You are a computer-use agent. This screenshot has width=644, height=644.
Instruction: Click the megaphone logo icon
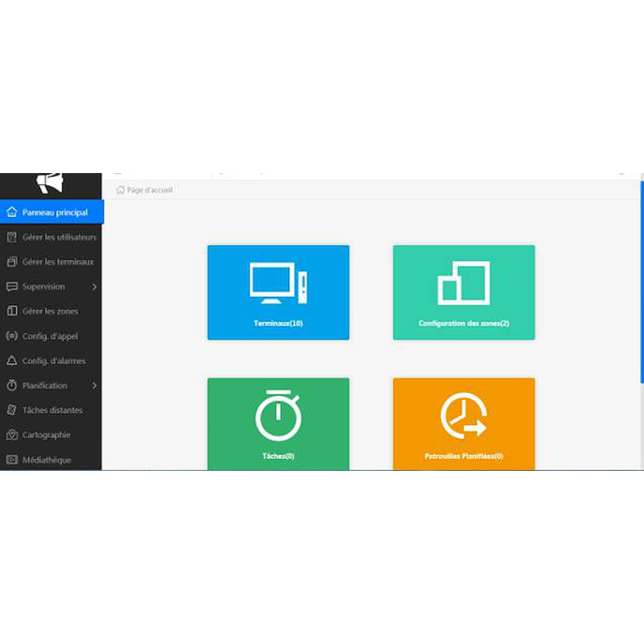(50, 184)
